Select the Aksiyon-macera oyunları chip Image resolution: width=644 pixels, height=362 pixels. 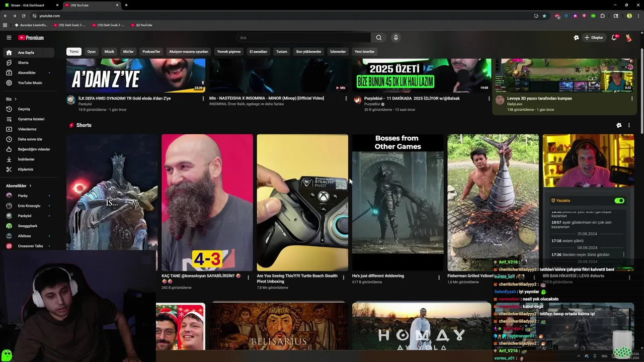pyautogui.click(x=189, y=51)
